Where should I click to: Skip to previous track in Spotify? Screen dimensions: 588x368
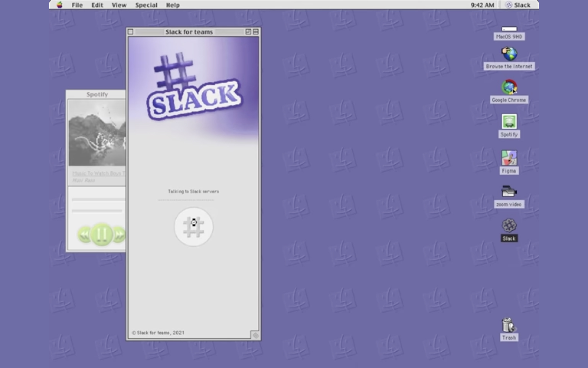[85, 235]
